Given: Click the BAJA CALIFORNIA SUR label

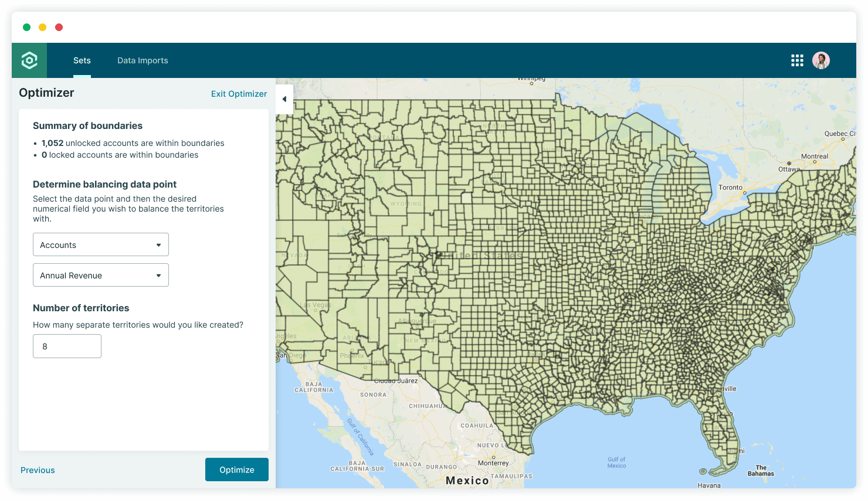Looking at the screenshot, I should [x=357, y=466].
